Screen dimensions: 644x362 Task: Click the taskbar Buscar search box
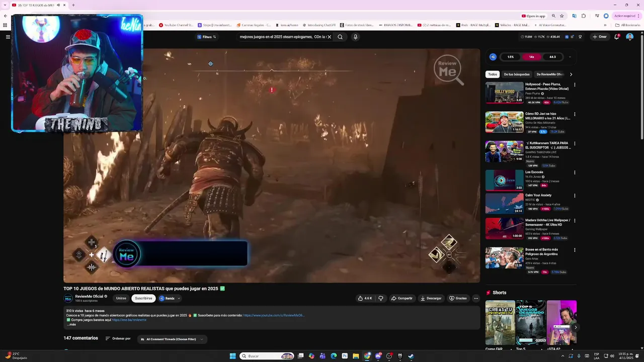[267, 356]
